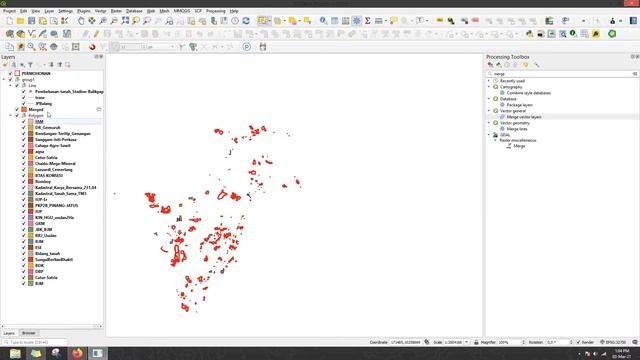The width and height of the screenshot is (640, 360).
Task: Save the project with the floppy icon
Action: point(31,20)
